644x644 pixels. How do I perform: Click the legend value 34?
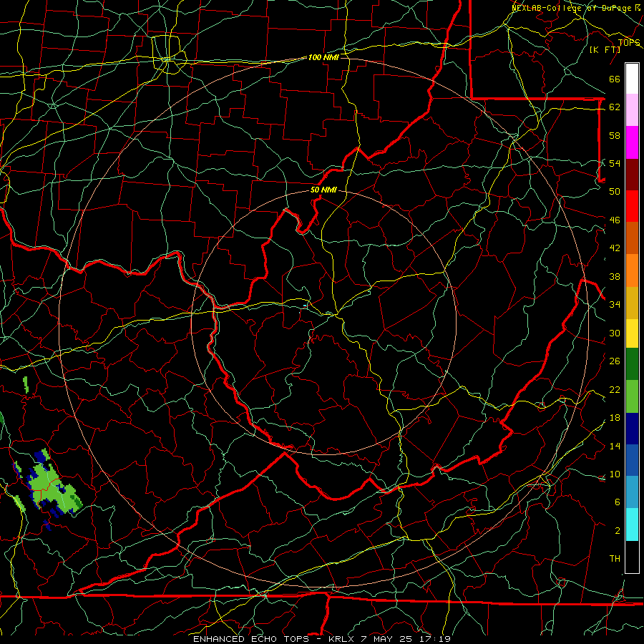(615, 305)
